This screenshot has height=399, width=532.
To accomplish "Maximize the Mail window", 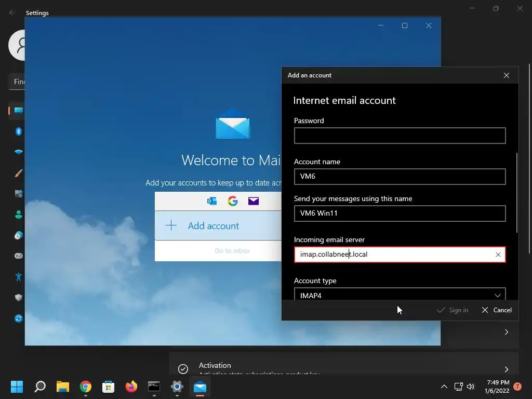I will tap(404, 25).
